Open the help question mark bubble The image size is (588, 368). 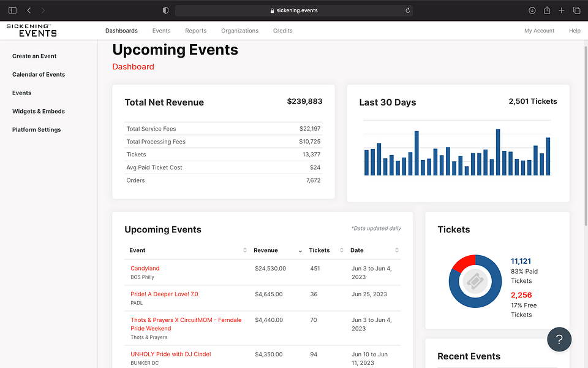coord(559,339)
